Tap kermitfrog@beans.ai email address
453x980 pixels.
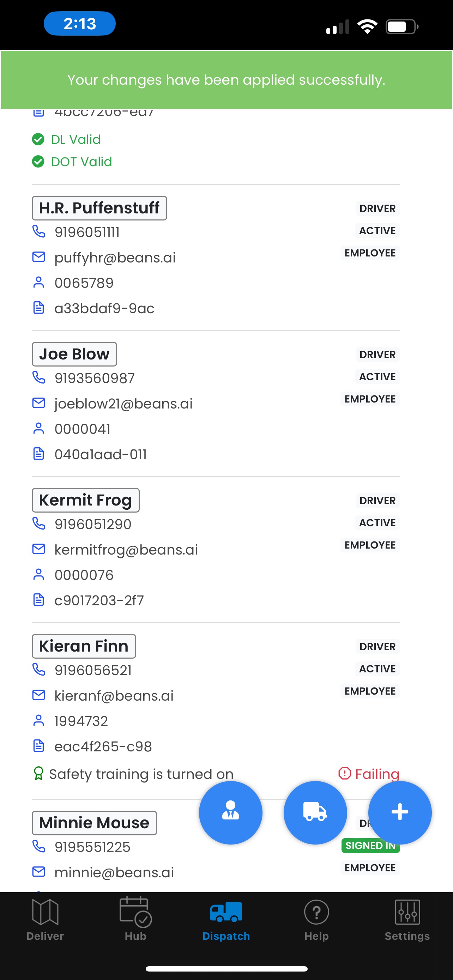click(x=126, y=550)
